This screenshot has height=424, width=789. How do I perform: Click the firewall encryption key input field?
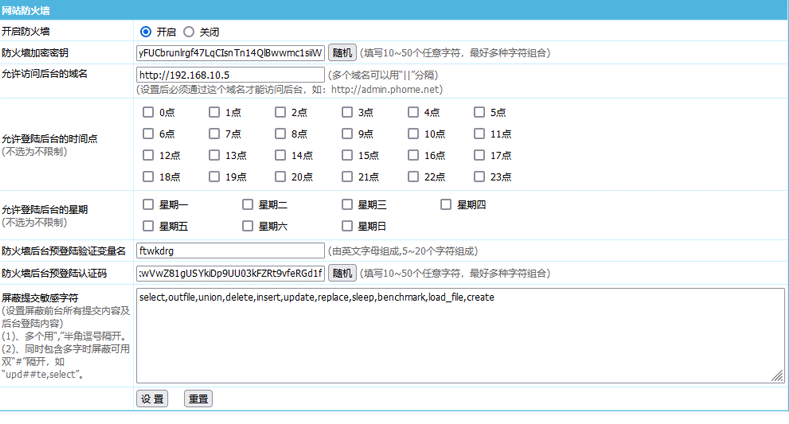pos(230,53)
